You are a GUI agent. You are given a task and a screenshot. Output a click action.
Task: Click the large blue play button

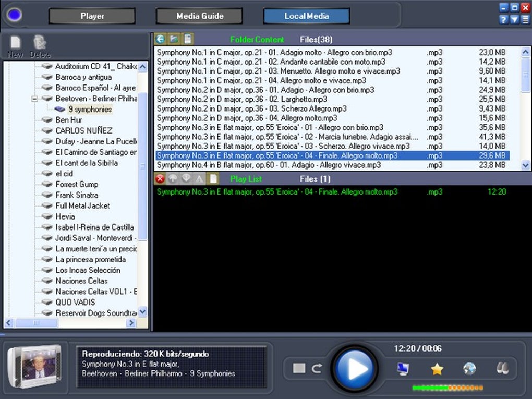click(355, 368)
